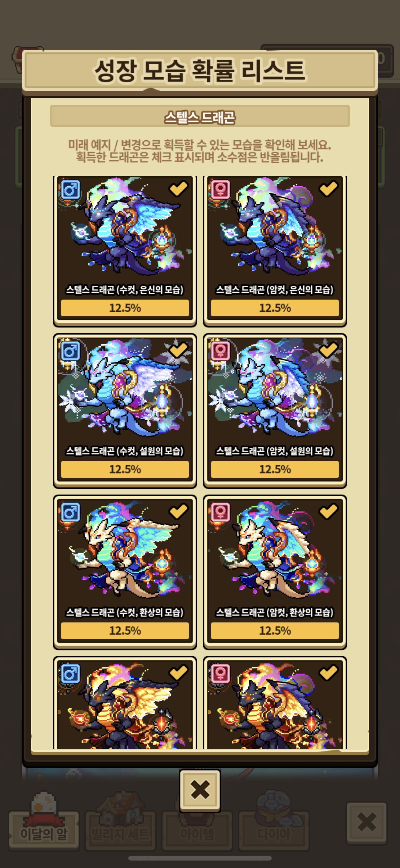Tap male icon on 환상의 모습 card
Screen dimensions: 400x868
coord(70,513)
